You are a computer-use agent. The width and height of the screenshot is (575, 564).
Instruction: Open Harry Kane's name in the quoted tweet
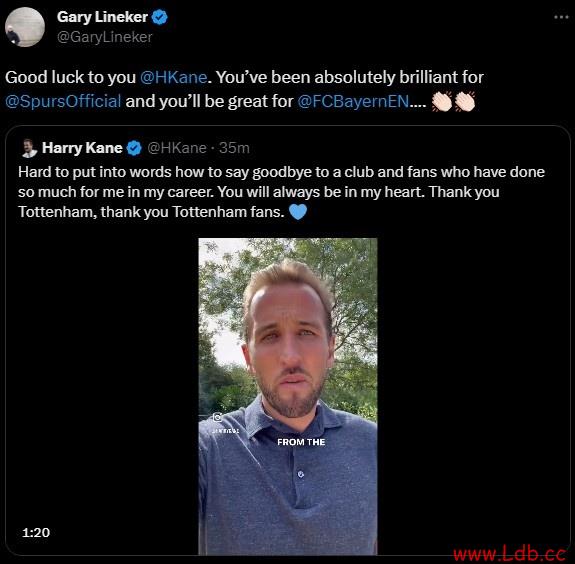tap(82, 148)
